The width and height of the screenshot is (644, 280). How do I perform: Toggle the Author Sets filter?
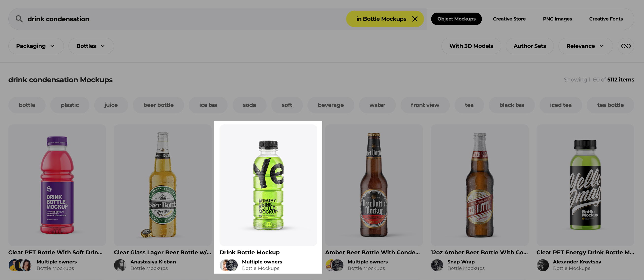529,46
